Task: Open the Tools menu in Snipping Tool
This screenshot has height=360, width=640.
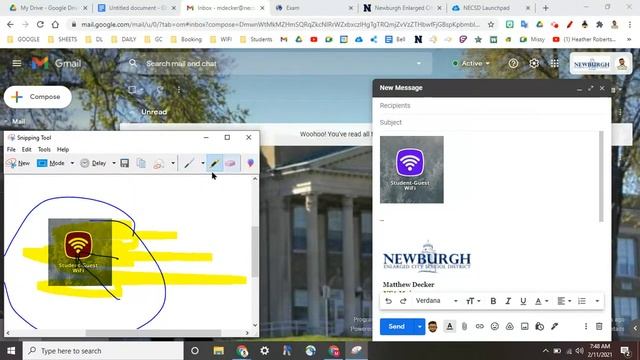Action: [44, 149]
